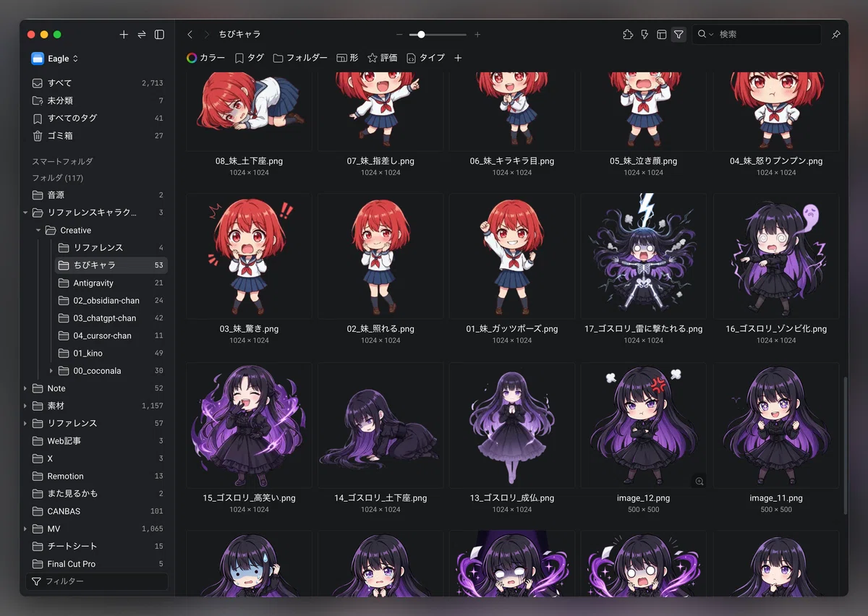The height and width of the screenshot is (616, 868).
Task: Open the layout options icon
Action: click(661, 35)
